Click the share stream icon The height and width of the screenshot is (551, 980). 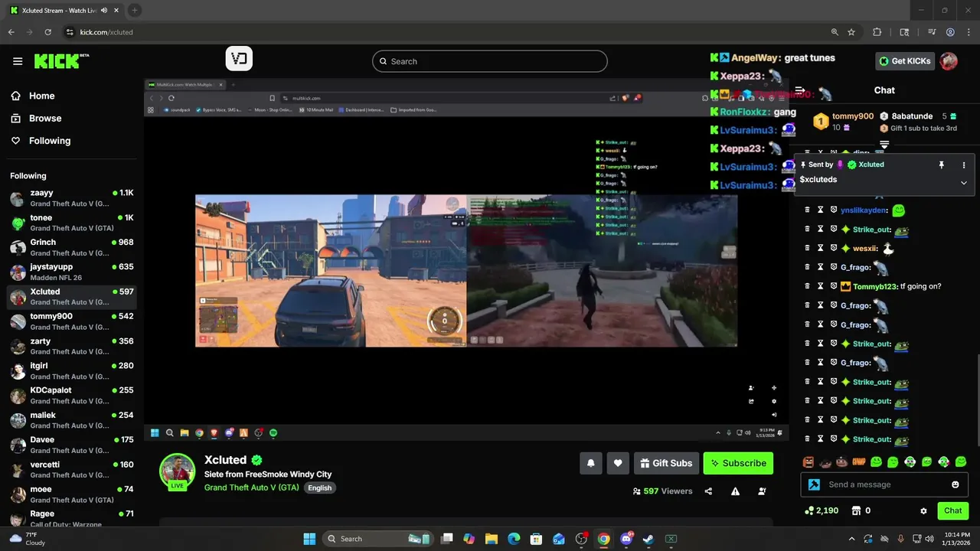point(708,491)
